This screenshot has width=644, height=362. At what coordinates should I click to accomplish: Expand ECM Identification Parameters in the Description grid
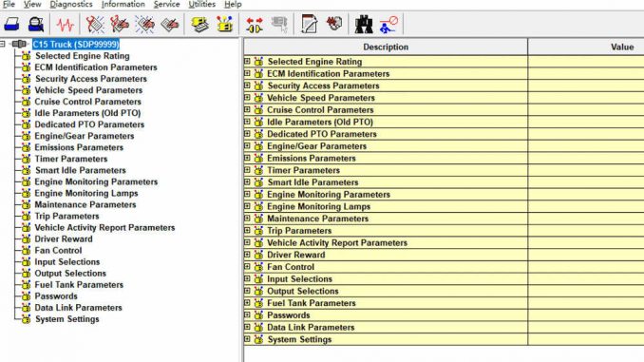point(247,73)
